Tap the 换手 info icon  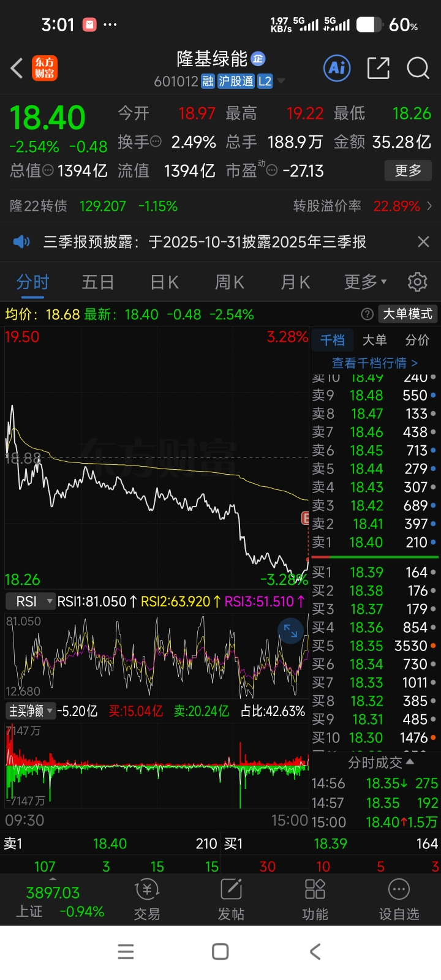click(x=156, y=141)
